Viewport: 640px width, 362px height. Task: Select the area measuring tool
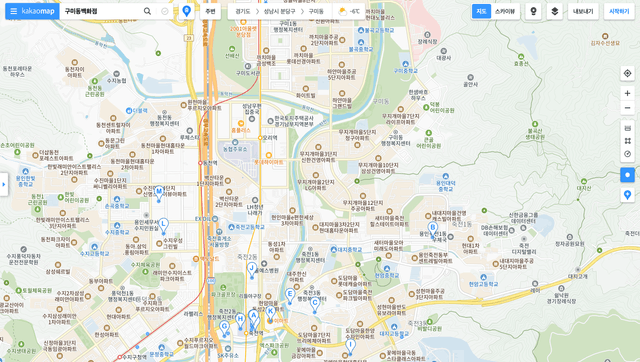click(627, 141)
